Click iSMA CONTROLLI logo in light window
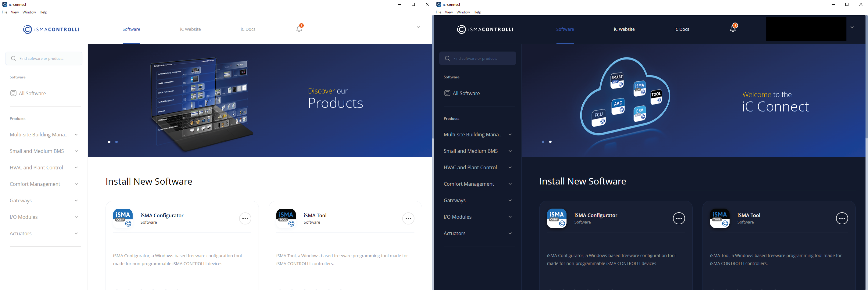868x290 pixels. click(51, 30)
